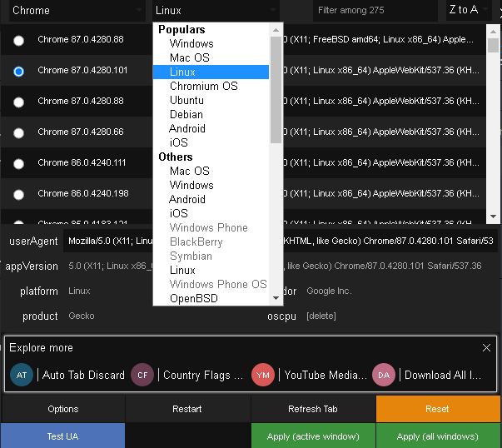Select first Chrome 87.0.4280.88 FreeBSD radio button

click(18, 40)
